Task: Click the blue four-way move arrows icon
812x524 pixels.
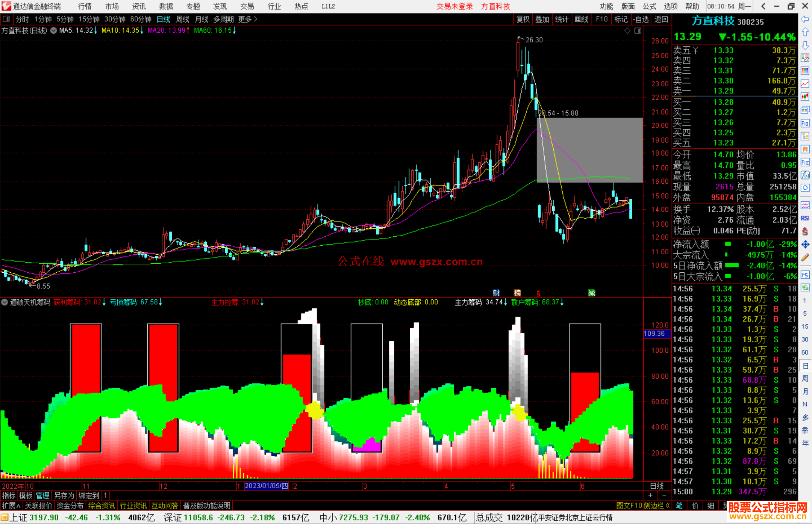Action: coord(805,245)
